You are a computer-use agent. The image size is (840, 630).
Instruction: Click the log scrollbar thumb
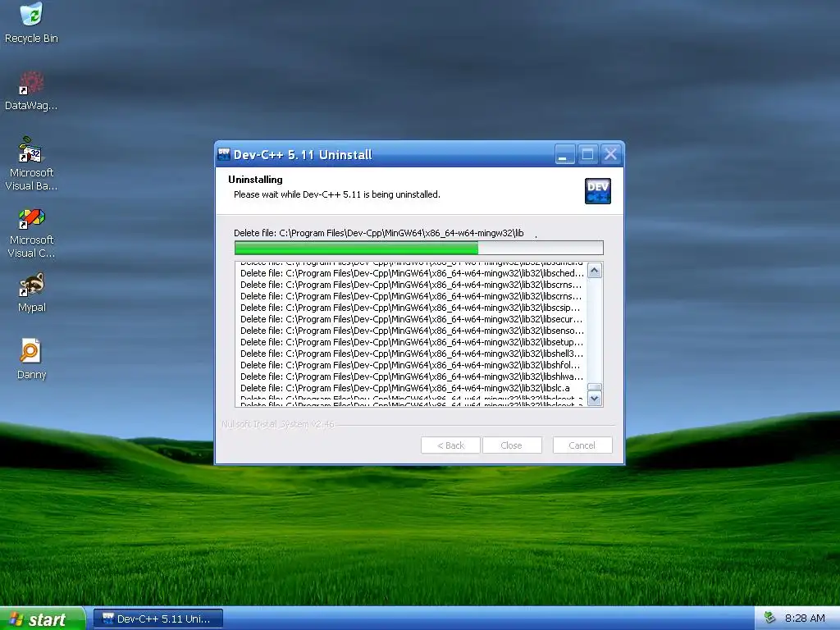tap(594, 387)
